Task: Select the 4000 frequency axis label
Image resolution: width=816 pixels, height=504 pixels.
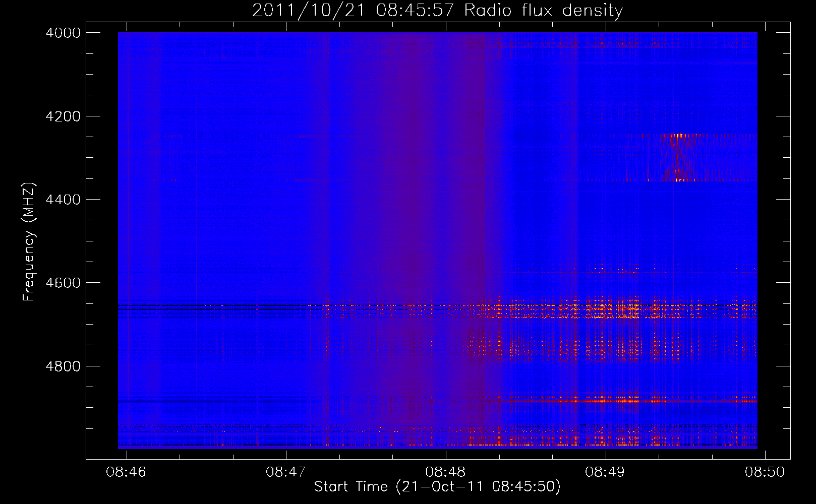Action: (x=63, y=33)
